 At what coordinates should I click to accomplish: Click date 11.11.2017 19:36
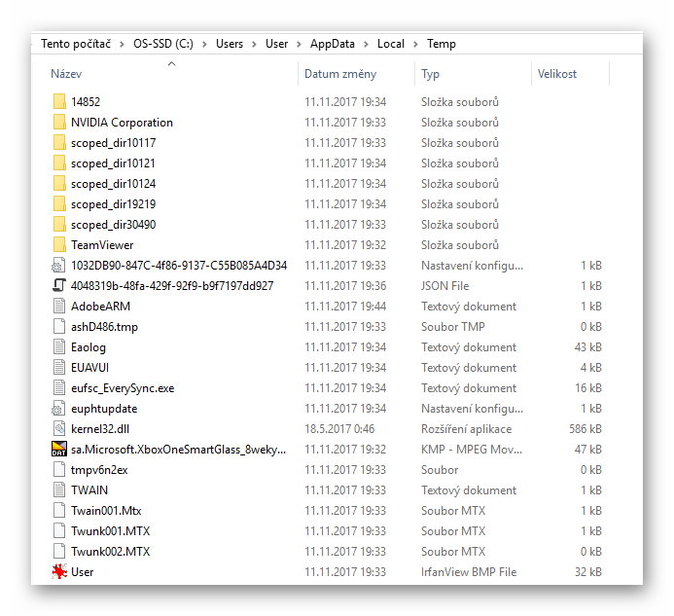pos(345,286)
